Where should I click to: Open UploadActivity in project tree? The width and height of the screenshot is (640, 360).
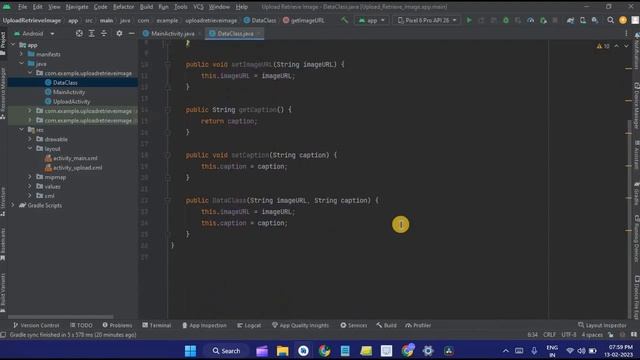tap(71, 101)
